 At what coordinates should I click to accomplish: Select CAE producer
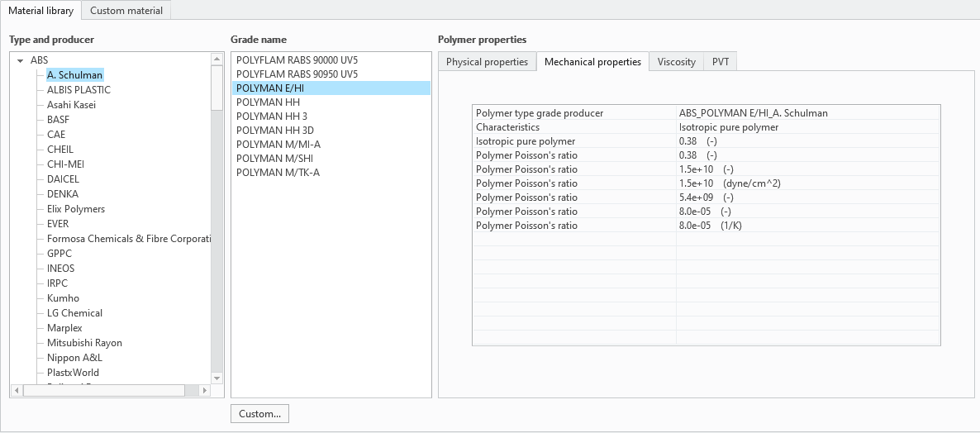pyautogui.click(x=55, y=135)
